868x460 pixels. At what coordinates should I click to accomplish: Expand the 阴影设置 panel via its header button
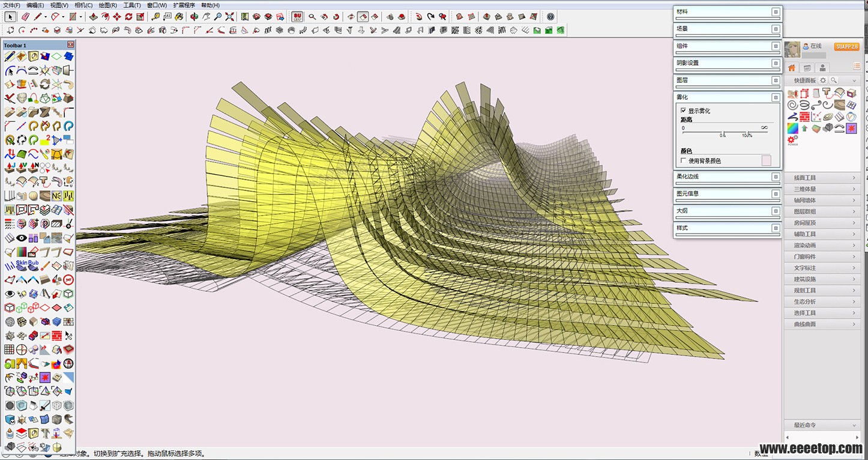point(776,63)
